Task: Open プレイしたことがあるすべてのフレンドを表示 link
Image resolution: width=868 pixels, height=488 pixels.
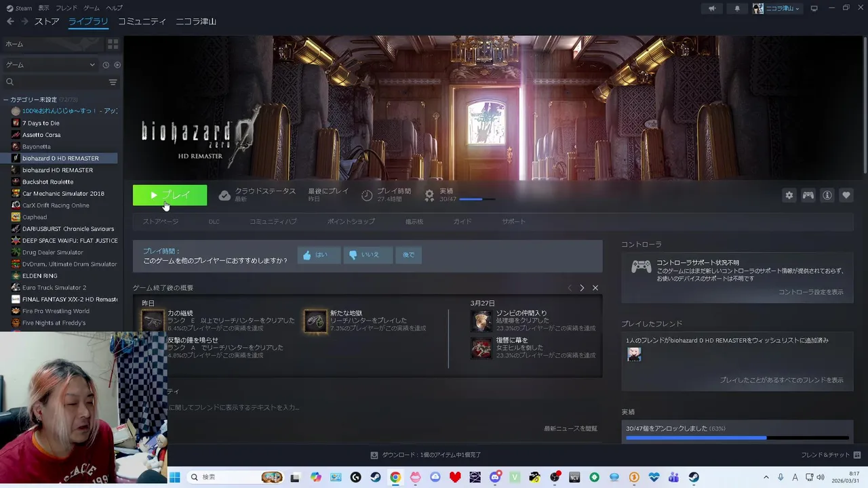Action: (782, 380)
